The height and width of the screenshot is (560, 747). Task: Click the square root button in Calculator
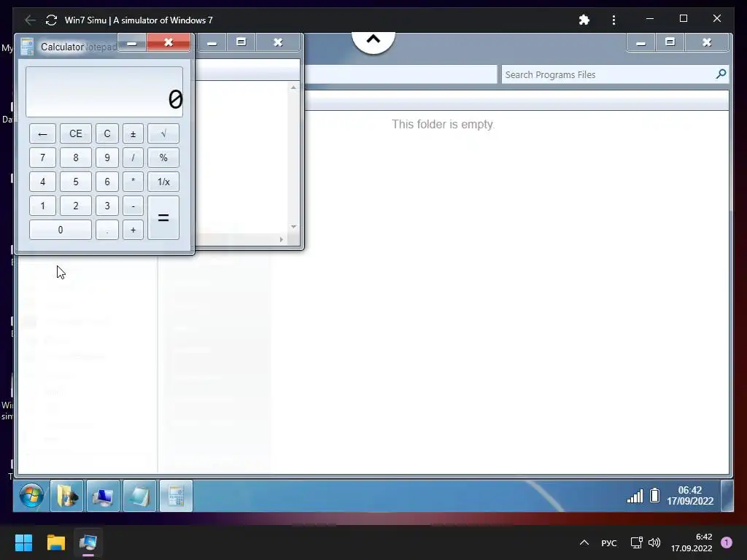point(163,134)
